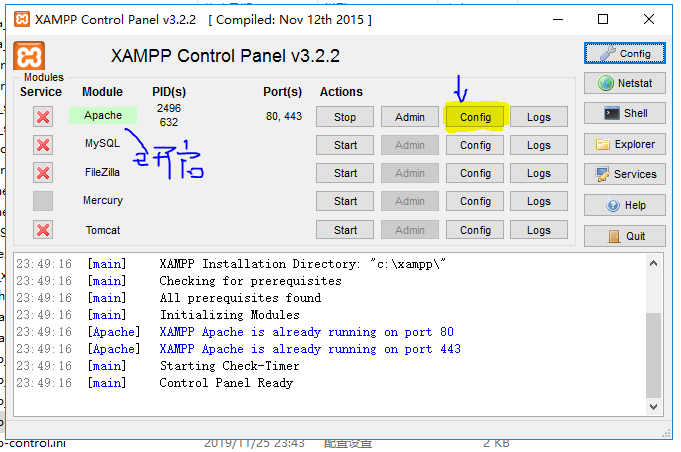View Mercury Logs
This screenshot has height=452, width=681.
(539, 201)
